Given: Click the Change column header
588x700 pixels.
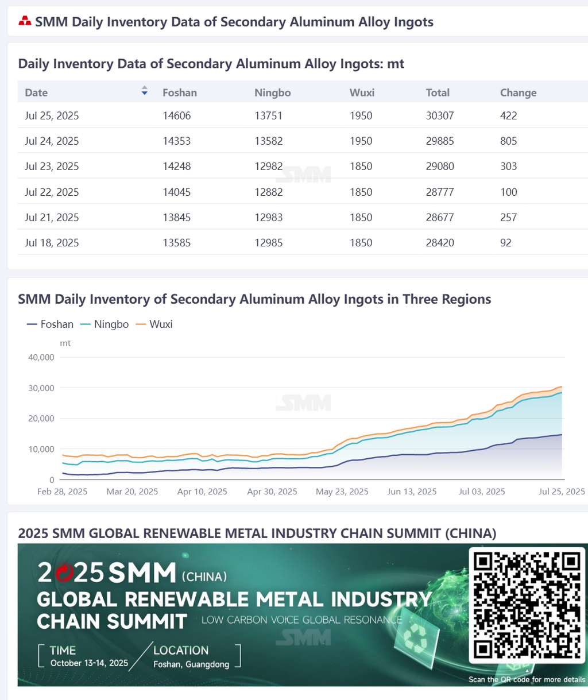Looking at the screenshot, I should pyautogui.click(x=519, y=92).
